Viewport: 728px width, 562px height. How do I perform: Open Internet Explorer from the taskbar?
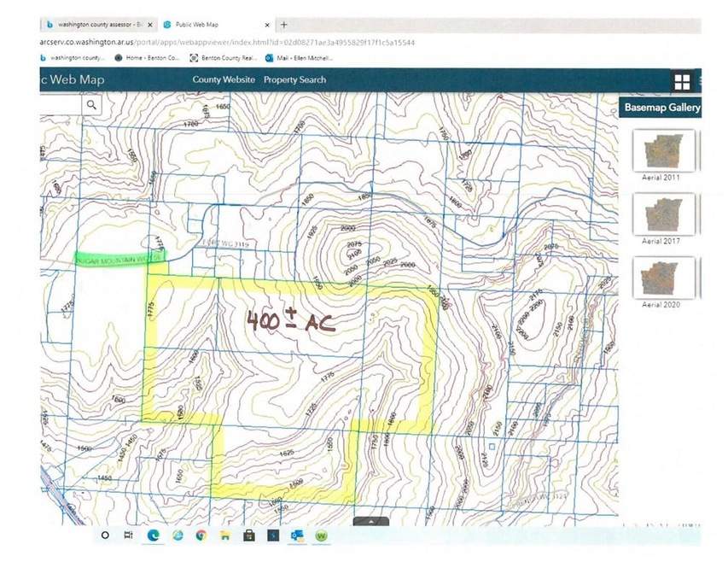(178, 536)
